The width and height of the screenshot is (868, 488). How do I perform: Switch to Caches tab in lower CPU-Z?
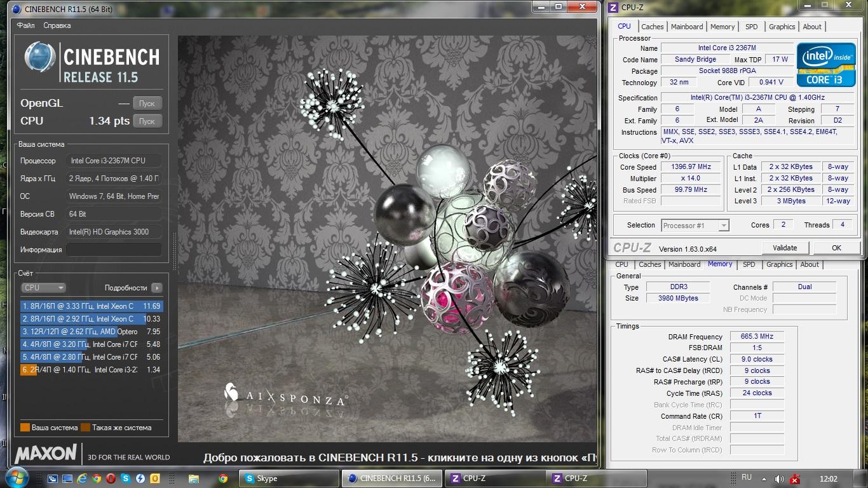[649, 264]
